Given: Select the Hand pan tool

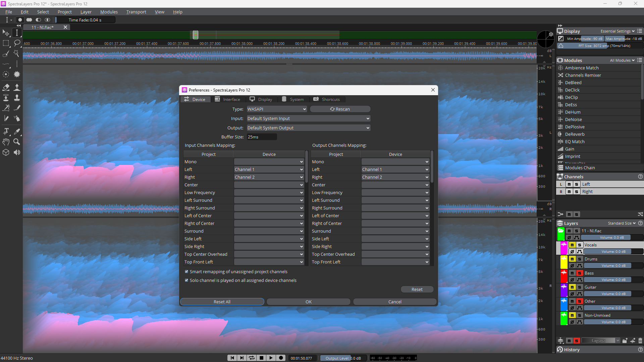Looking at the screenshot, I should coord(6,142).
